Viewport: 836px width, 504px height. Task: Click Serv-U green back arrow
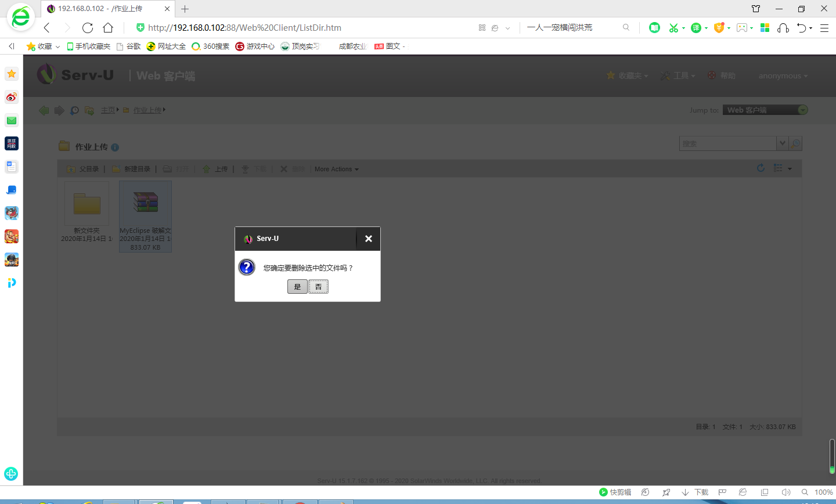[x=44, y=110]
